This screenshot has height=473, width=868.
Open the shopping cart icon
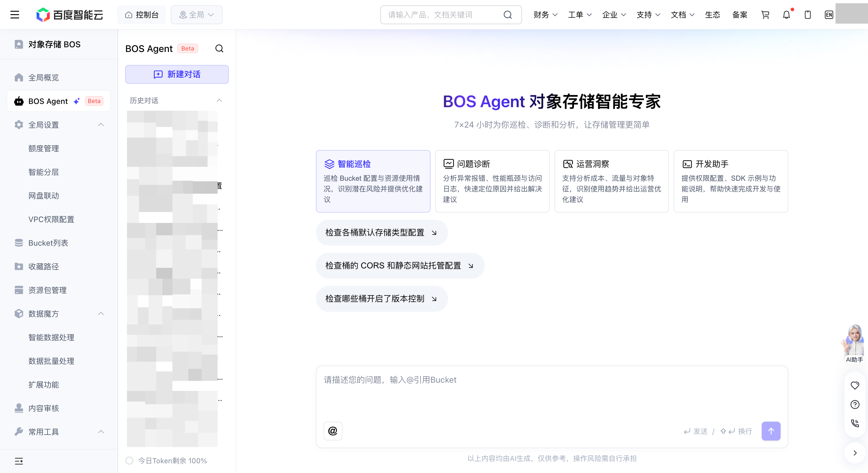(765, 15)
